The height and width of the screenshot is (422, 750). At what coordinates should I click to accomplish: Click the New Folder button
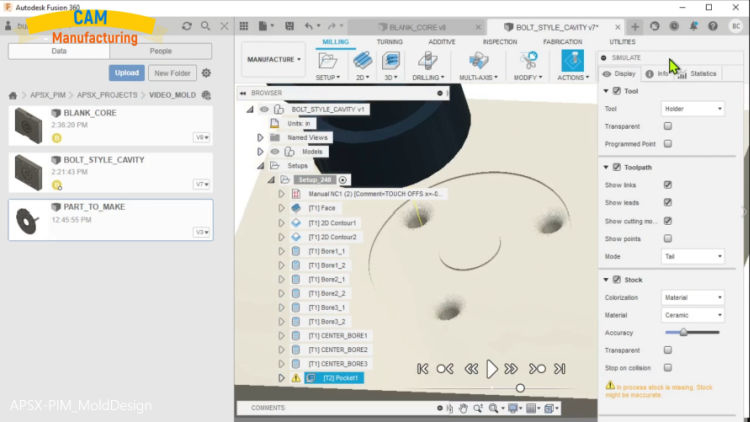[x=172, y=73]
